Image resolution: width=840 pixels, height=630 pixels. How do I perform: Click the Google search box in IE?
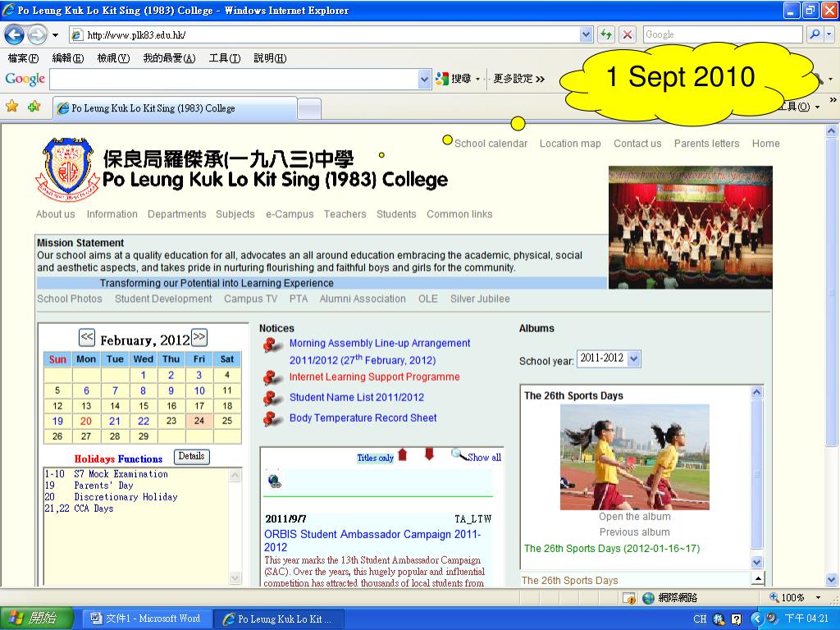tap(722, 34)
